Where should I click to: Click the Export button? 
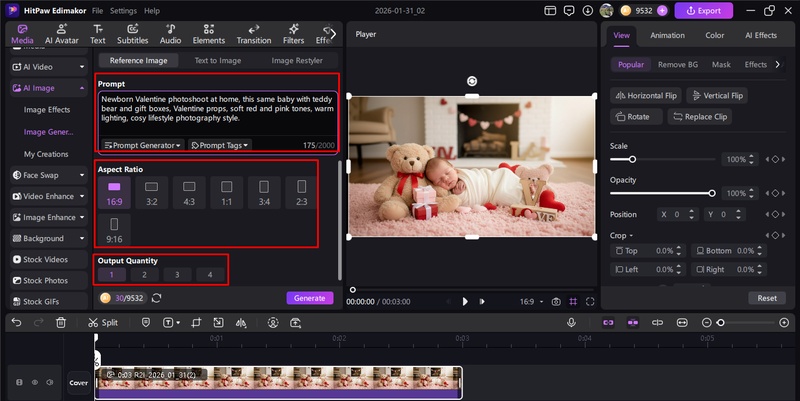tap(704, 11)
